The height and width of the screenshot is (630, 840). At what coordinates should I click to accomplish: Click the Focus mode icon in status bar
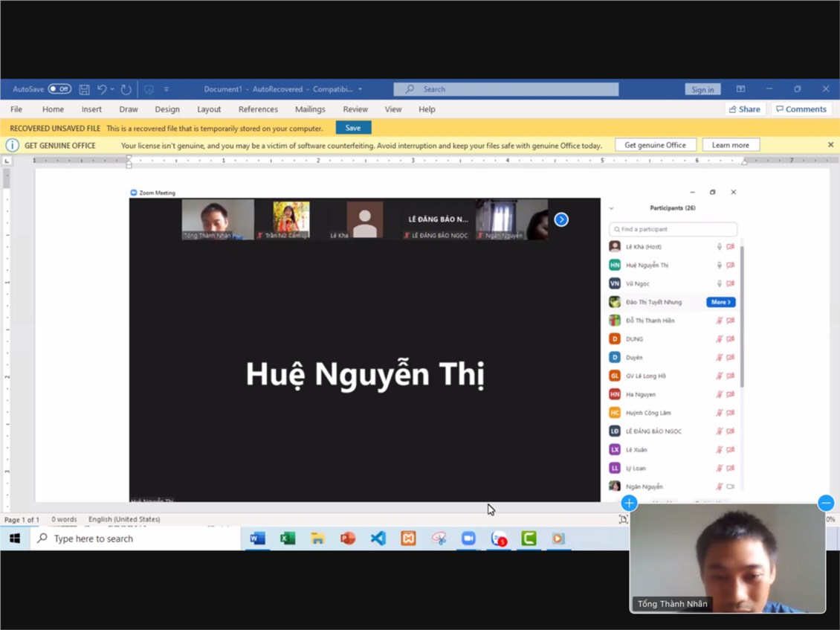(623, 519)
